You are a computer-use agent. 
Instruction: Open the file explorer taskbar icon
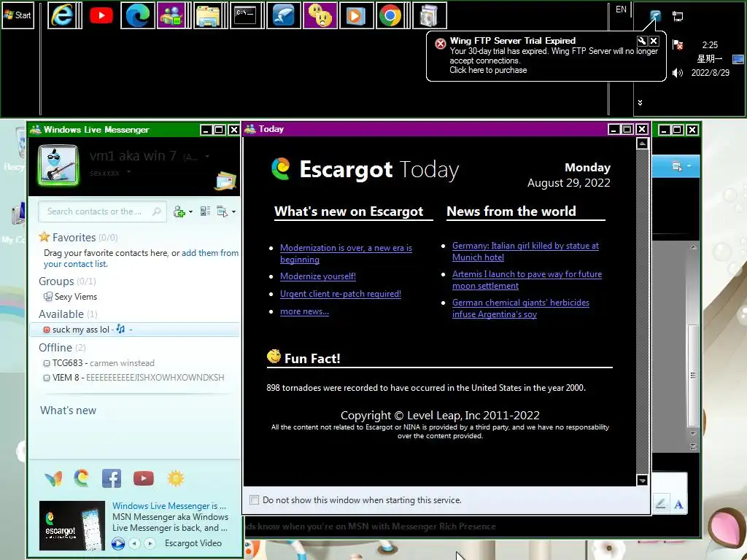[x=210, y=15]
